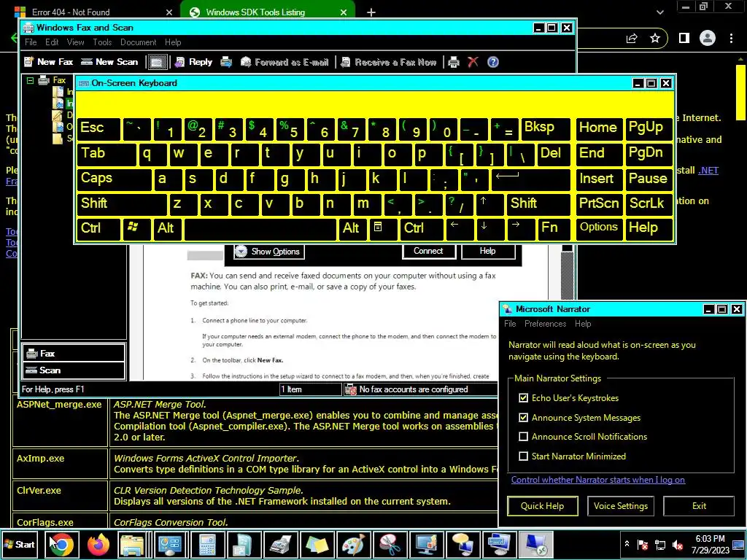Toggle Echo User's Keystrokes checkbox
This screenshot has width=747, height=560.
(x=524, y=398)
